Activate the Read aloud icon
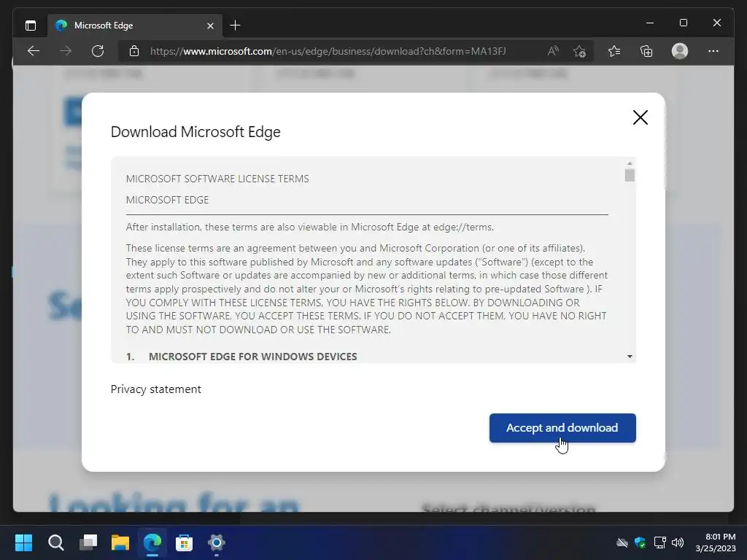This screenshot has width=747, height=560. 553,51
